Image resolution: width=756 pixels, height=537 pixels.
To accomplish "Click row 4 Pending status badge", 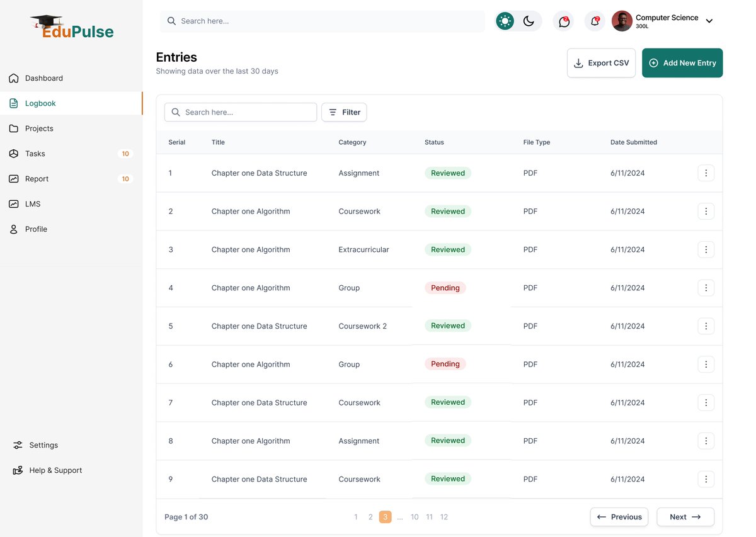I will tap(445, 288).
